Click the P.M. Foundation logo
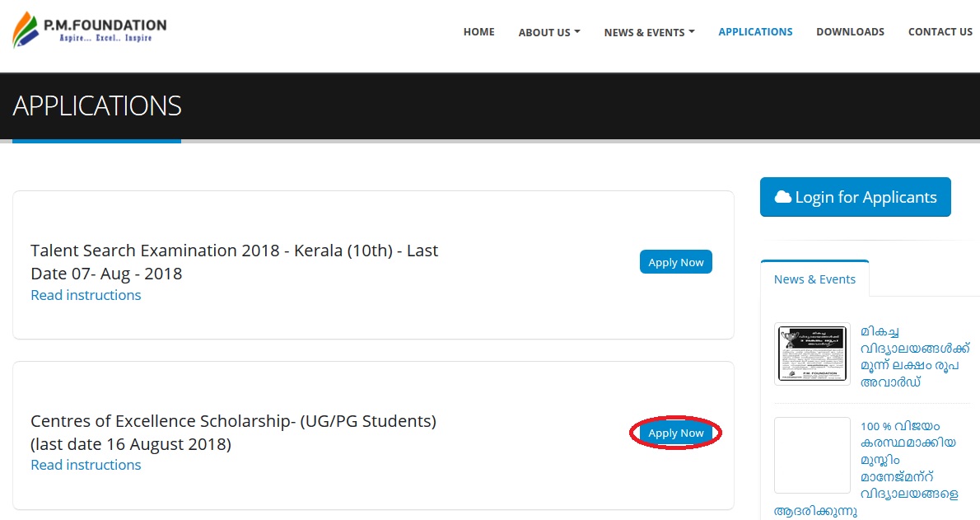Screen dimensions: 980x520 [x=89, y=31]
